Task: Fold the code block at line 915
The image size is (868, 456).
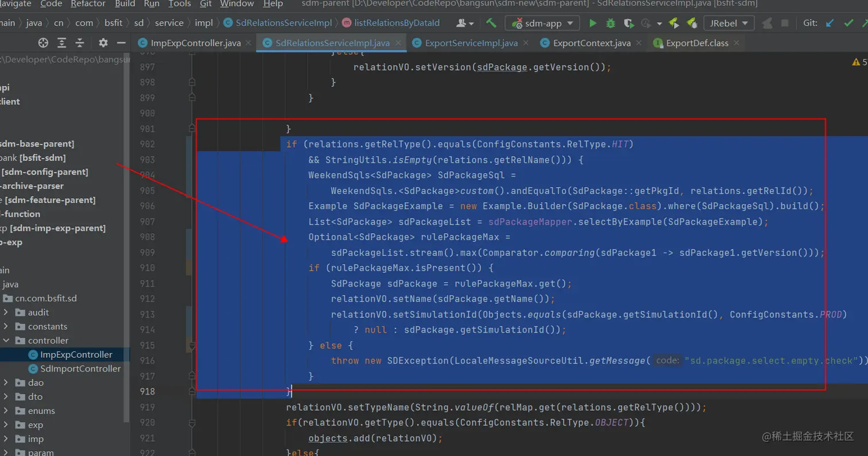Action: [192, 346]
